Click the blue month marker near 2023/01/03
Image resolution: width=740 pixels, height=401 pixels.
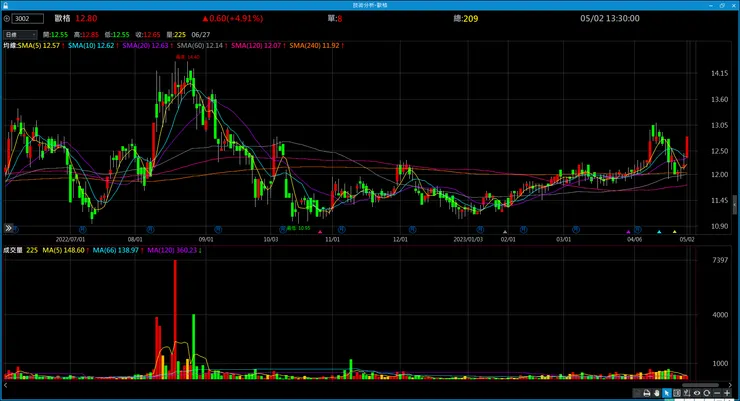480,229
